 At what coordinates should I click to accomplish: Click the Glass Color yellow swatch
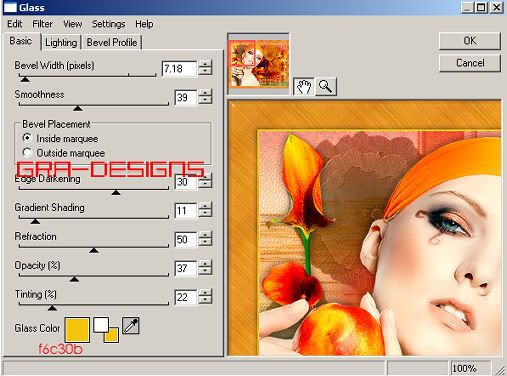point(77,330)
